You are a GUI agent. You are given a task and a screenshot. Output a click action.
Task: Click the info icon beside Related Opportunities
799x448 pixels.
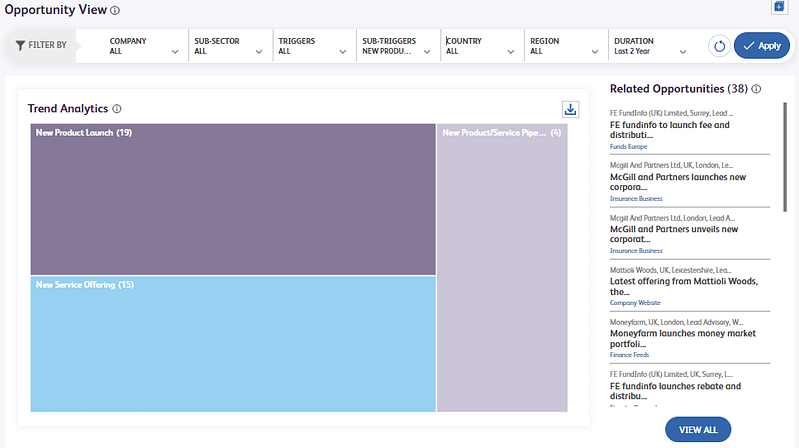[x=756, y=89]
